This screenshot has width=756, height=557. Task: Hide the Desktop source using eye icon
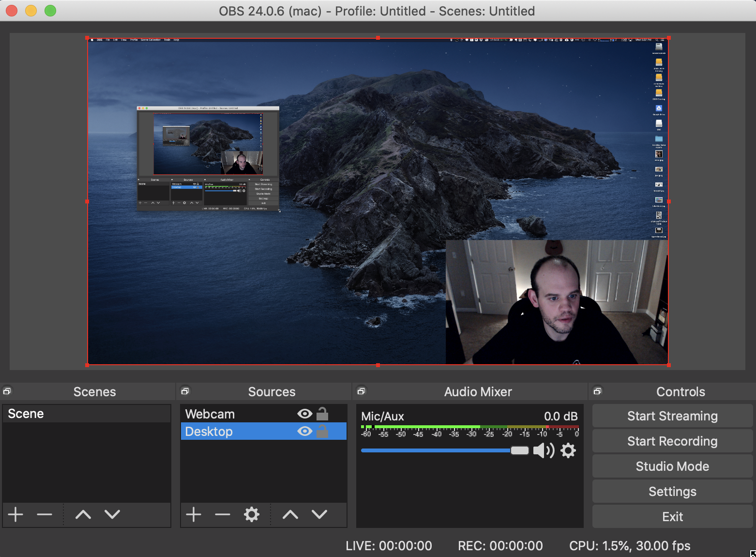pyautogui.click(x=304, y=431)
